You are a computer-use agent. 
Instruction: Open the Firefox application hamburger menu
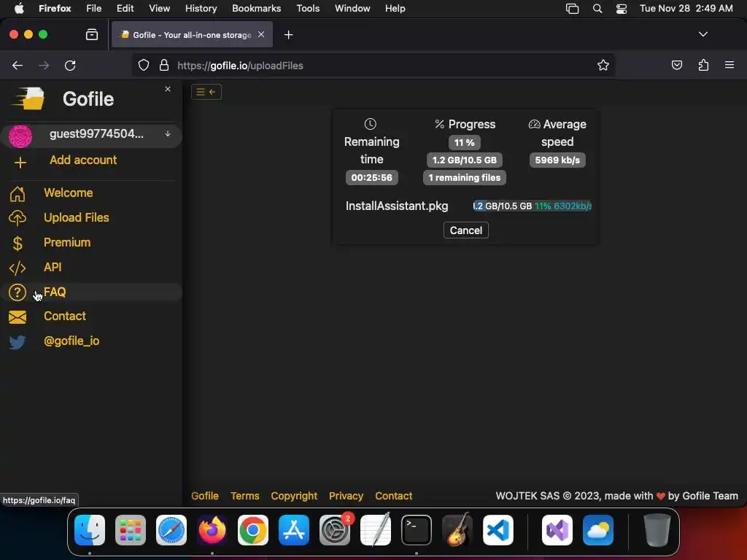coord(729,65)
